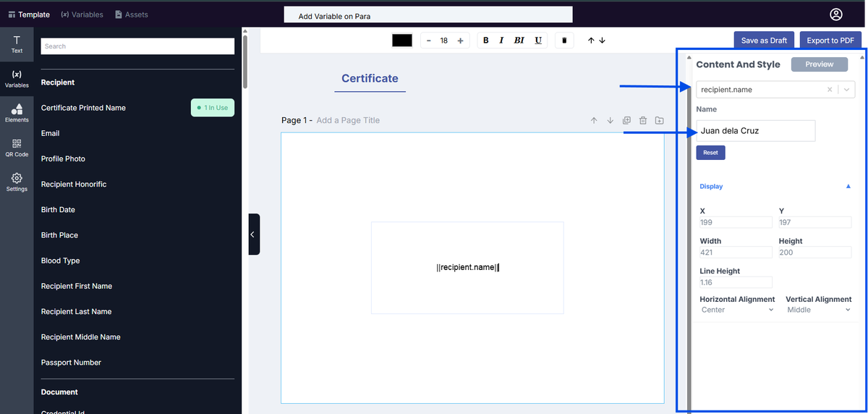The height and width of the screenshot is (414, 868).
Task: Move element layer up in toolbar
Action: pyautogui.click(x=591, y=41)
